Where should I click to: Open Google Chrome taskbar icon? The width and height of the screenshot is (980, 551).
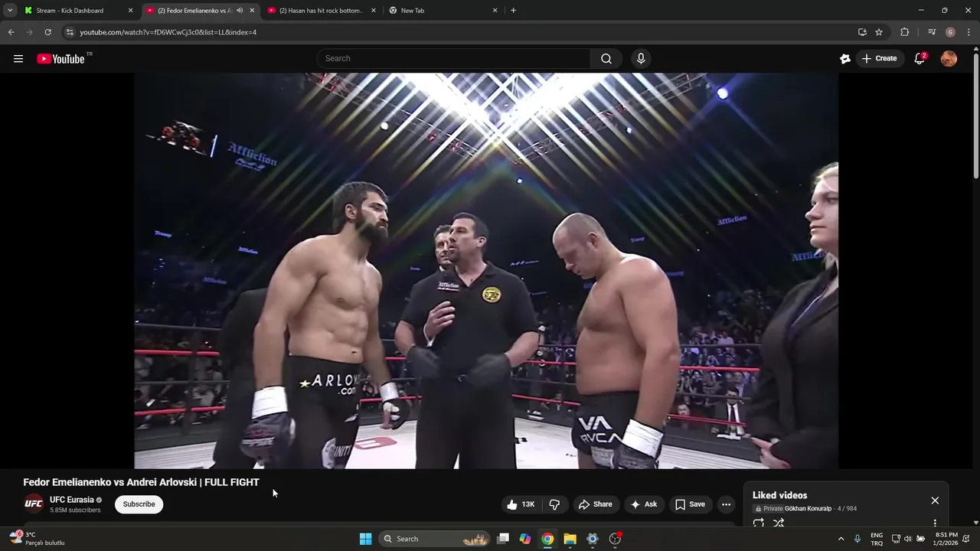547,539
